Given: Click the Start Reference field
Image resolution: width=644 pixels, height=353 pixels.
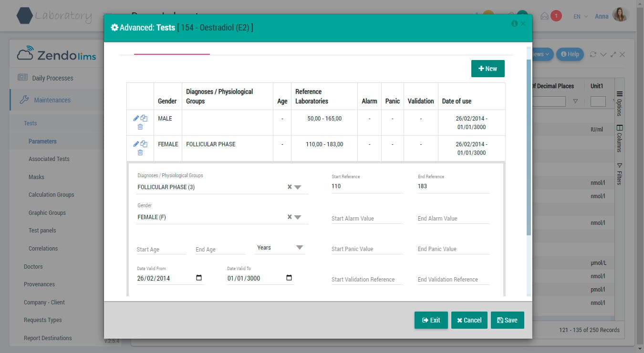Looking at the screenshot, I should click(367, 186).
